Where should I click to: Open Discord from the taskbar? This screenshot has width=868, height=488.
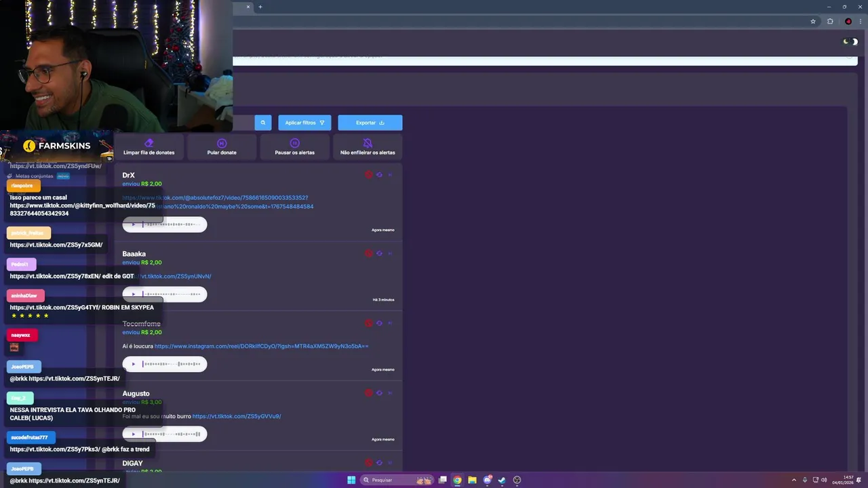coord(488,480)
